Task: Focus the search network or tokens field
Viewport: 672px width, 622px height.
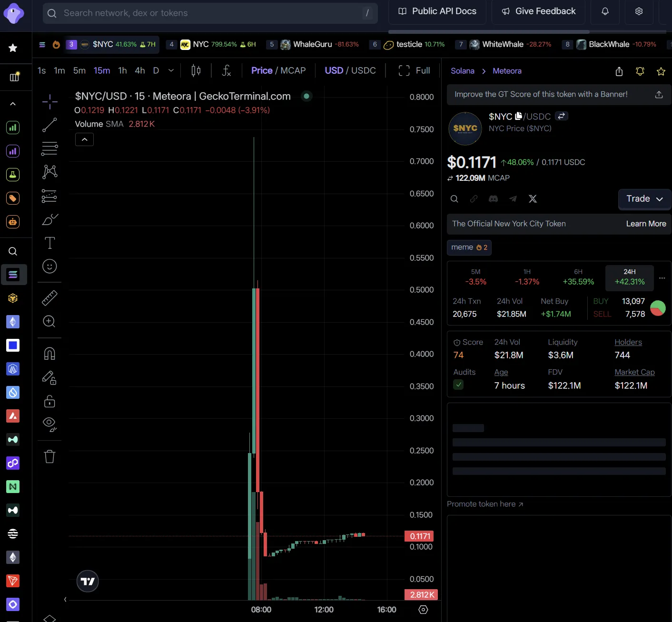Action: [209, 13]
